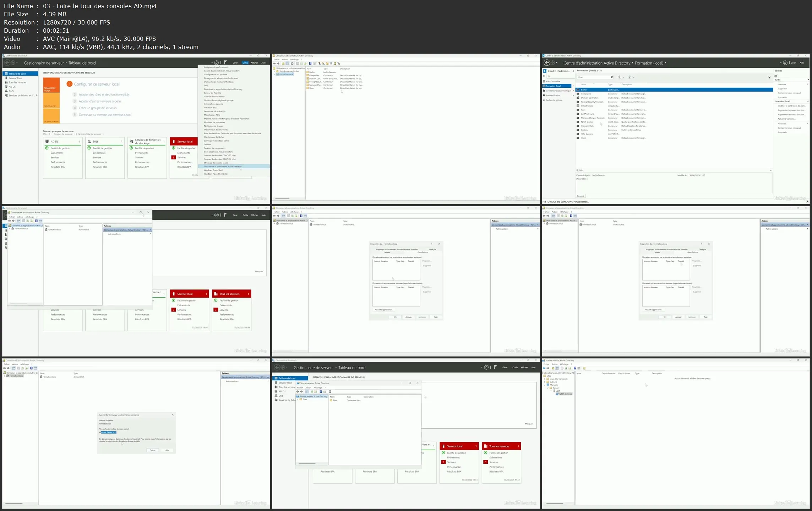Collapse Builtin section in Tâches pane
812x511 pixels.
click(x=808, y=80)
